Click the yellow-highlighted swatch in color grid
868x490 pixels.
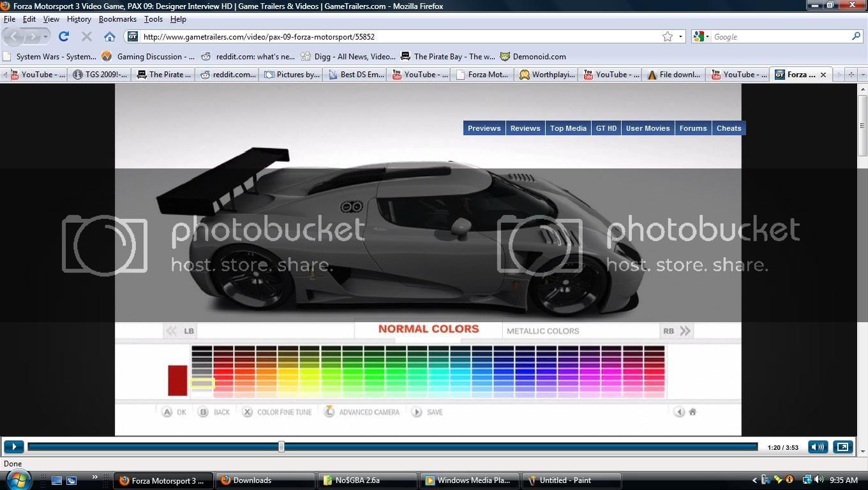202,383
